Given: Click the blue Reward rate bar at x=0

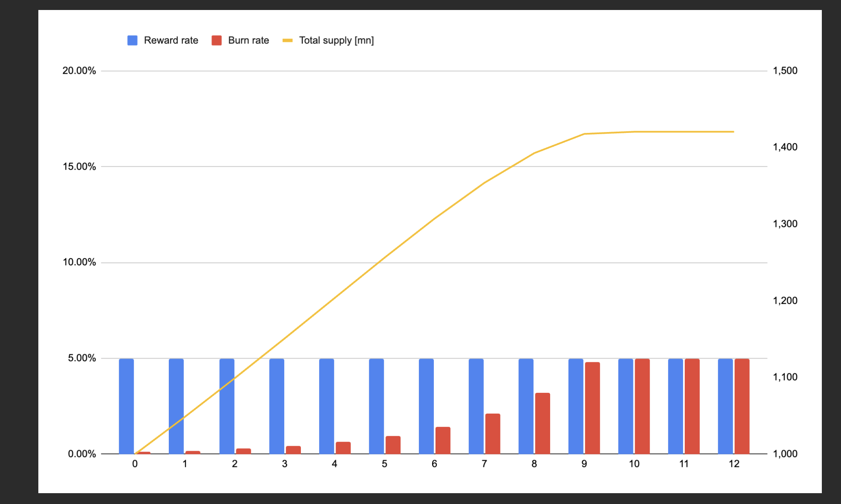Looking at the screenshot, I should 126,406.
